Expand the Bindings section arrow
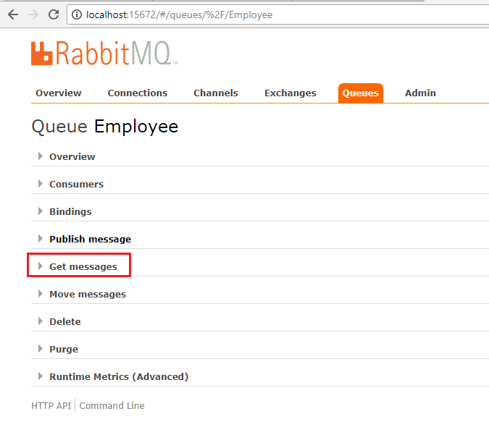Viewport: 489px width, 448px height. pos(41,211)
